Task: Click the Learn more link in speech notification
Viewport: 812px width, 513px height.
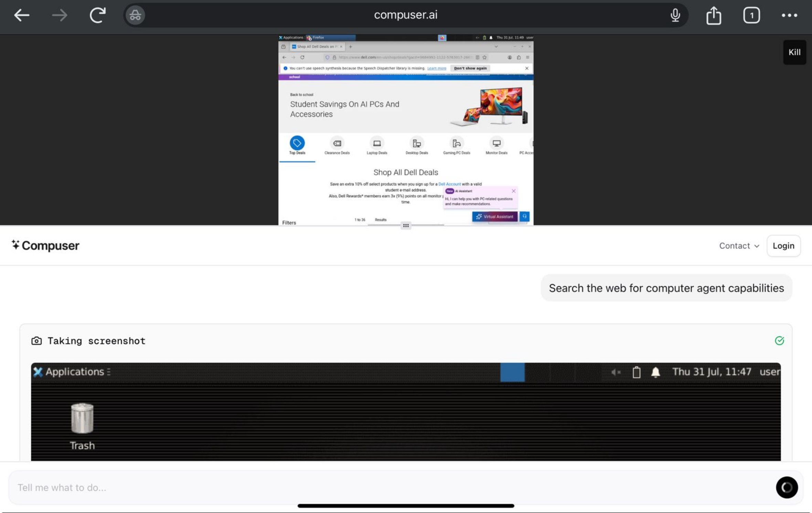Action: [x=437, y=68]
